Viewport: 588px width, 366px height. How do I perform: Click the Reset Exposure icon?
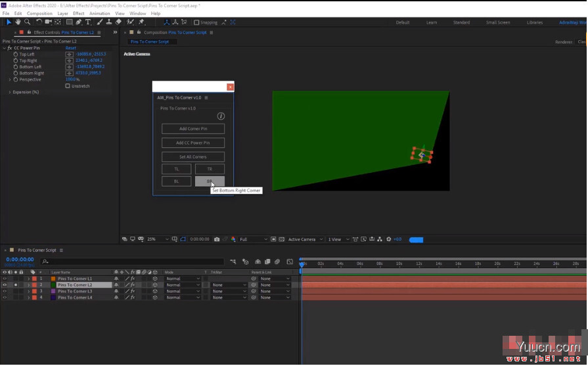tap(388, 239)
